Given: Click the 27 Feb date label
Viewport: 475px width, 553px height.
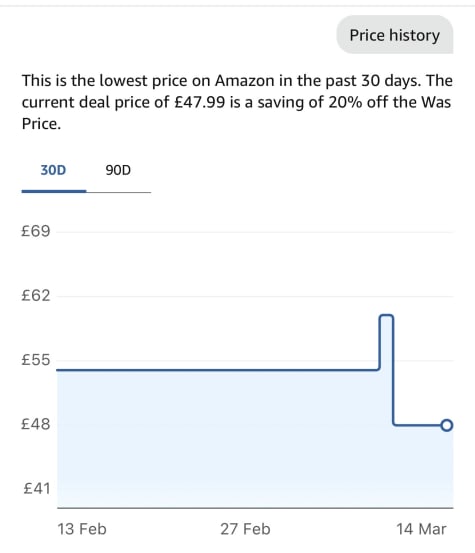Looking at the screenshot, I should tap(245, 529).
